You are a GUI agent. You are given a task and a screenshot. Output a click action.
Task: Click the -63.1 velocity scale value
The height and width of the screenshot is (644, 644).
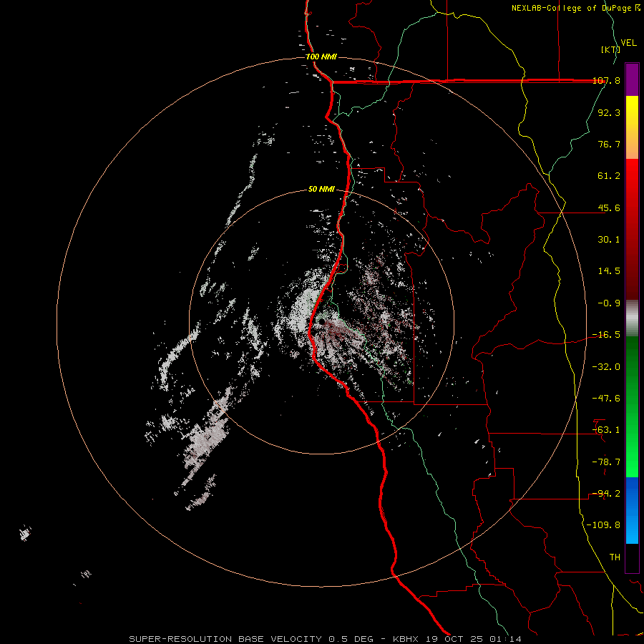click(606, 430)
